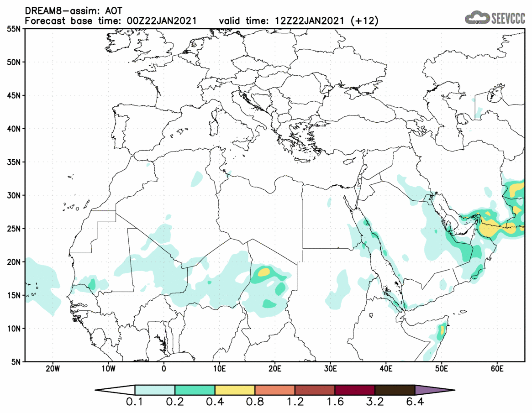Click the green 0.2–0.4 legend swatch
Viewport: 532px width, 413px height.
coord(195,390)
